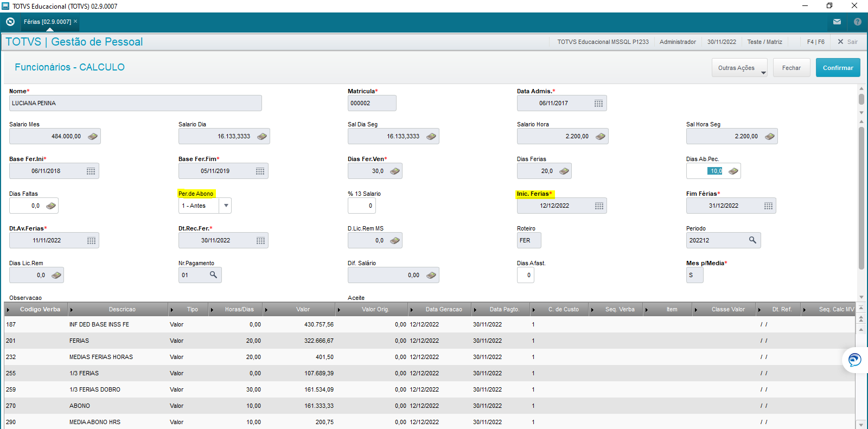Image resolution: width=868 pixels, height=429 pixels.
Task: Click the TOTVS logo icon in top bar
Action: (10, 22)
